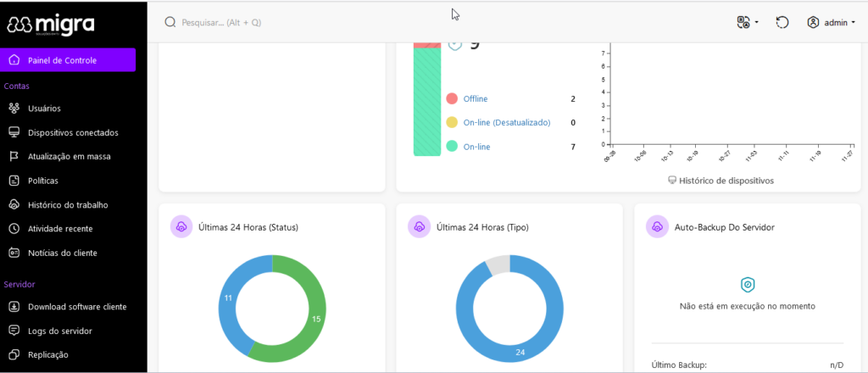
Task: Open Painel de Controle menu item
Action: [x=68, y=60]
